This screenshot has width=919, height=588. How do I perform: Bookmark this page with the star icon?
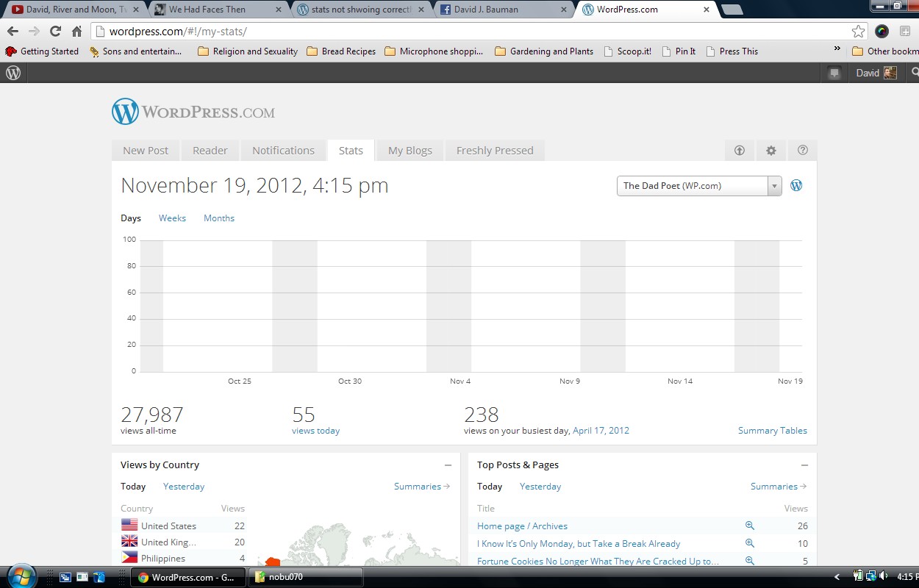point(858,32)
